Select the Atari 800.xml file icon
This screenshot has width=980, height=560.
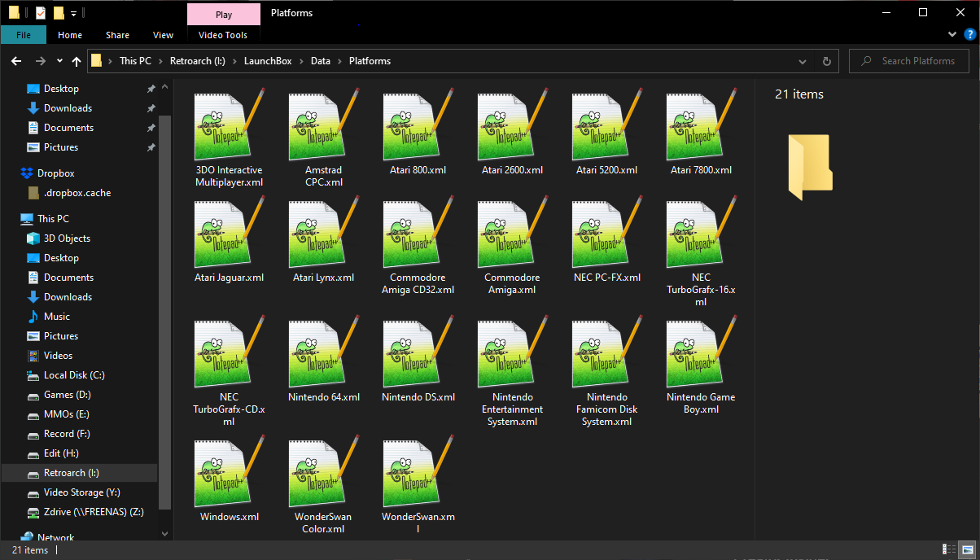click(x=418, y=124)
